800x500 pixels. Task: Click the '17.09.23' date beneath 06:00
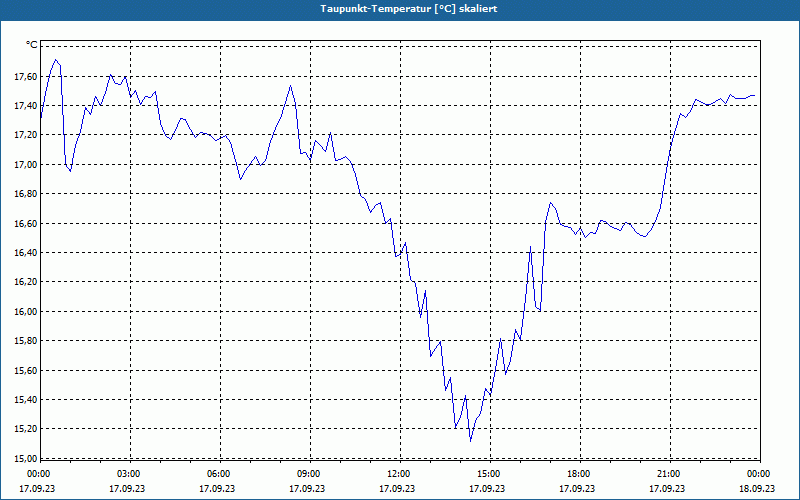217,488
